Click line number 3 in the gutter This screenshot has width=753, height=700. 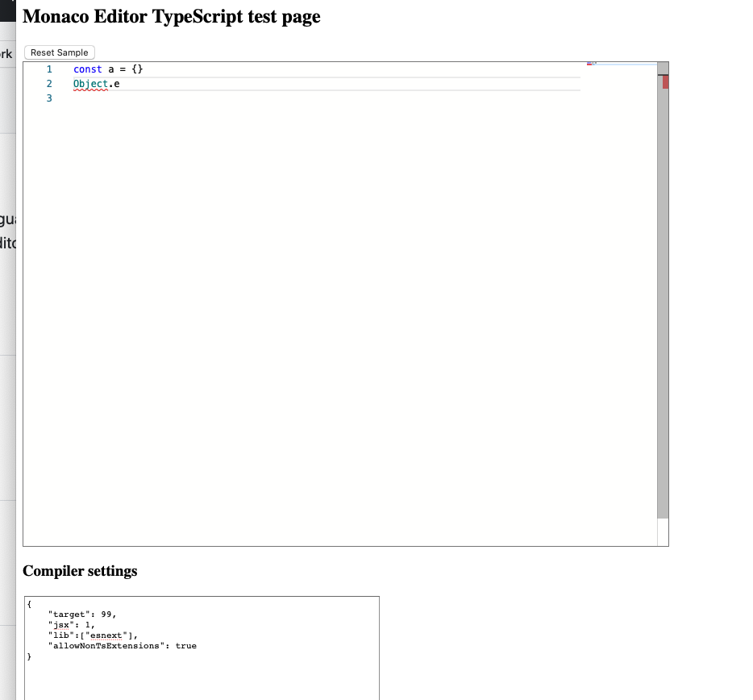click(49, 98)
